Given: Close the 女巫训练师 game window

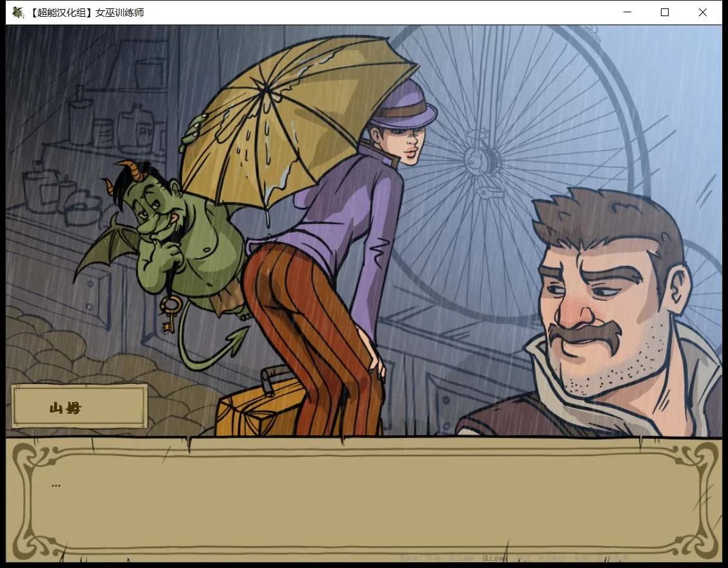Looking at the screenshot, I should tap(702, 12).
